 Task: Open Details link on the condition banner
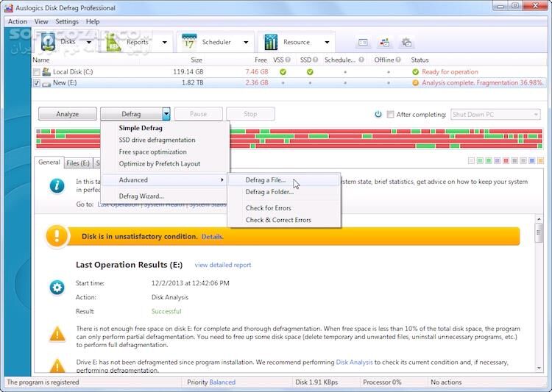(x=212, y=237)
